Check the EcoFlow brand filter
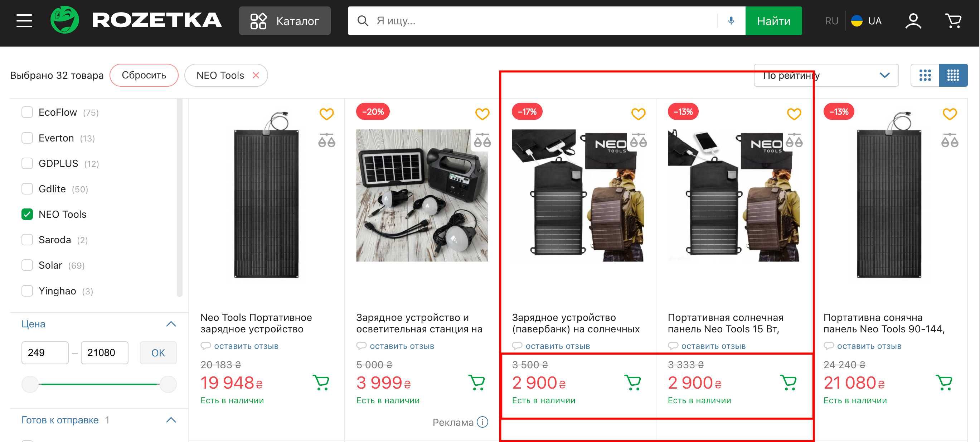The image size is (980, 442). [27, 112]
